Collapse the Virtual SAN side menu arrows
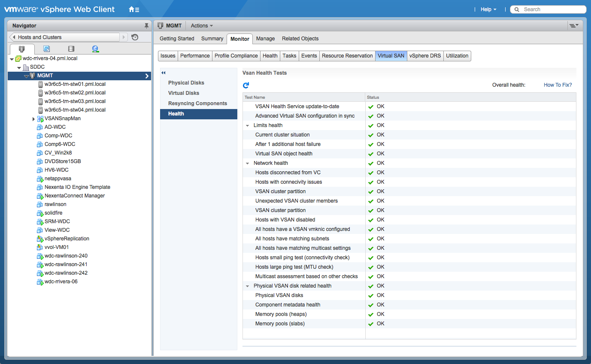The height and width of the screenshot is (364, 591). [164, 73]
